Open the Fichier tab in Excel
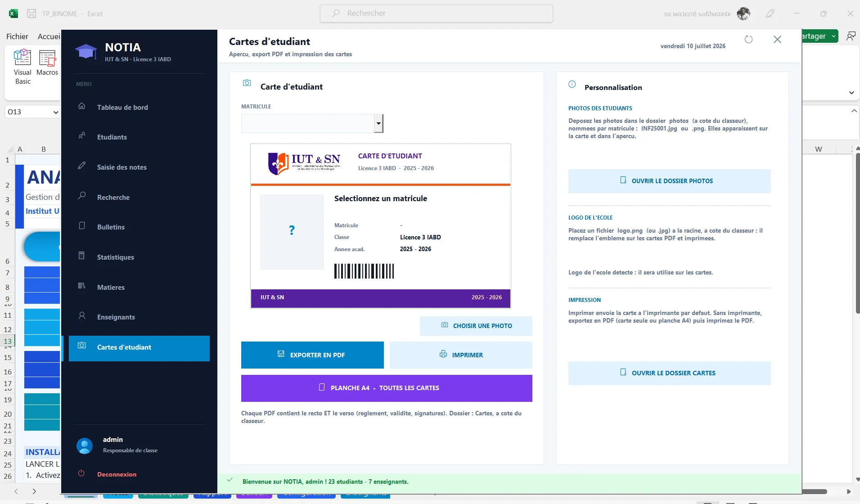 tap(17, 36)
